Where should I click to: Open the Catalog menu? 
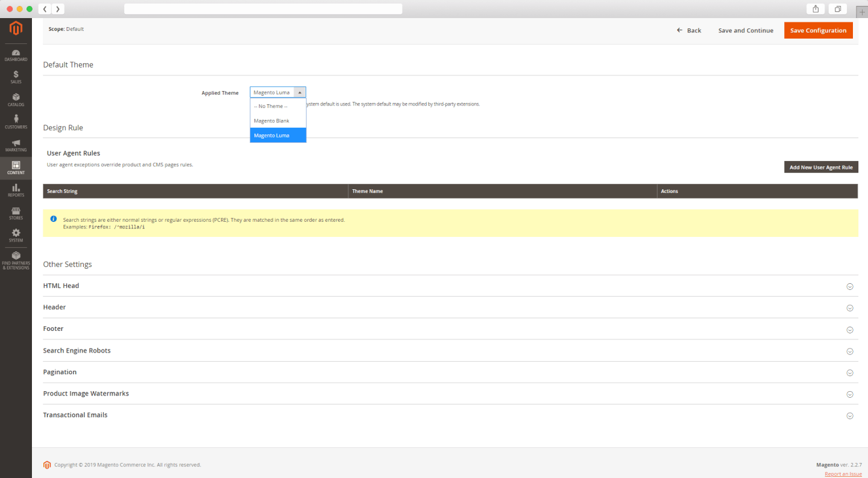pos(16,100)
